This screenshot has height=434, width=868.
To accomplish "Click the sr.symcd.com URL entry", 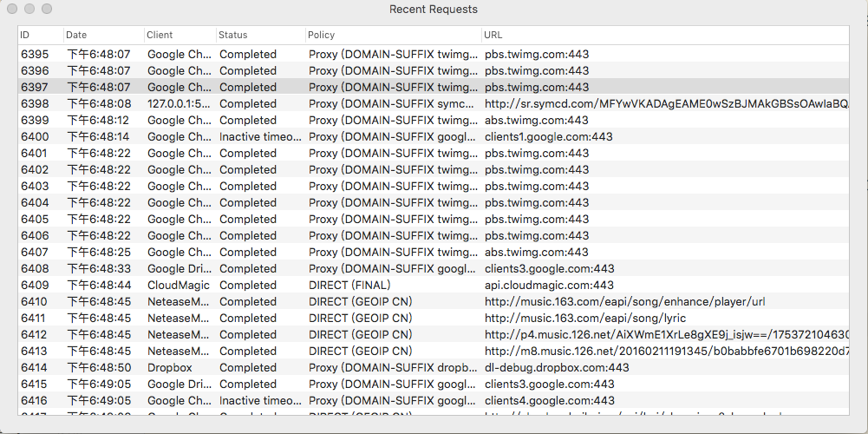I will [x=667, y=103].
